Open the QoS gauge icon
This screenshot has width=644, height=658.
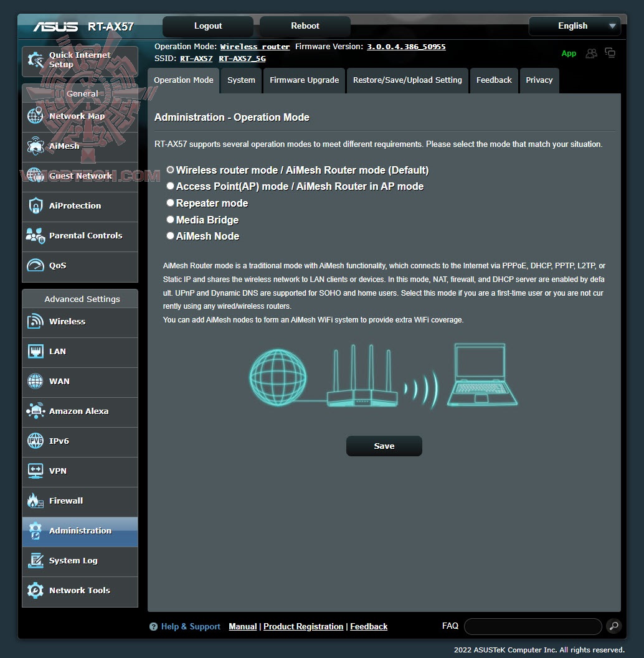(36, 265)
